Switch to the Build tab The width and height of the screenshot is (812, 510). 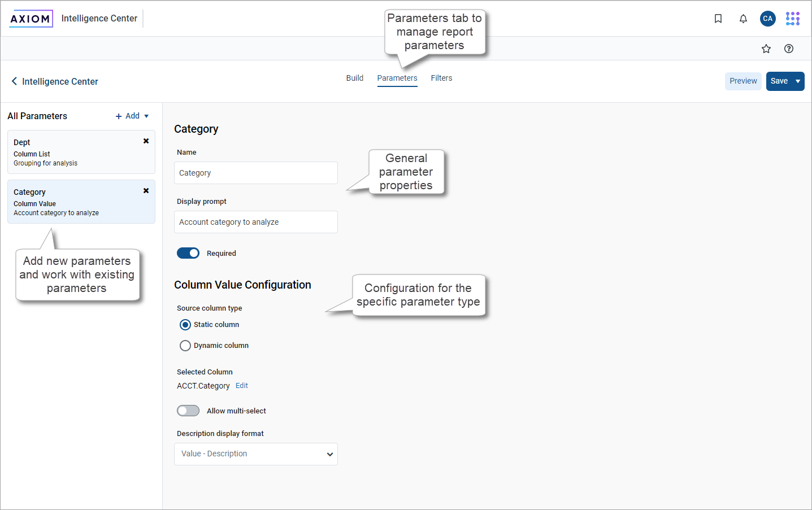(x=354, y=78)
